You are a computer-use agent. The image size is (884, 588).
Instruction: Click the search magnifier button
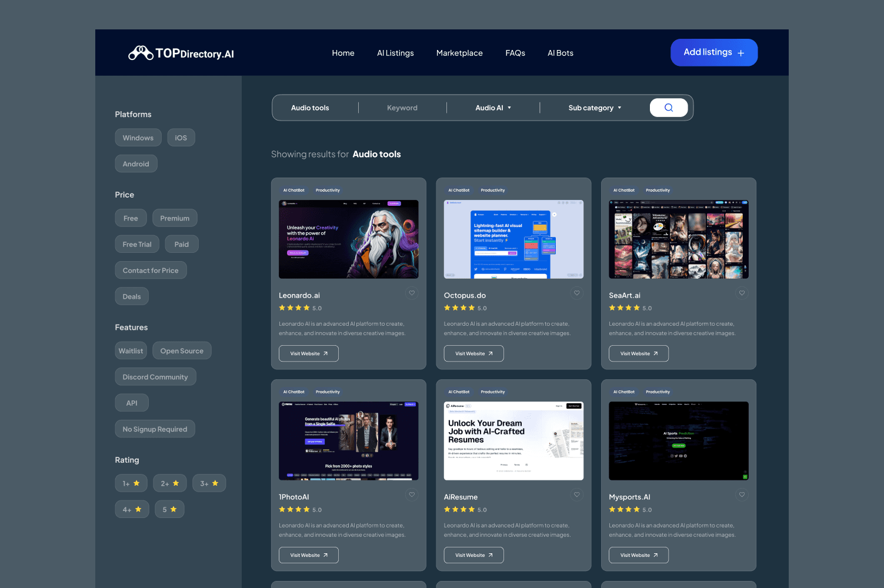click(x=669, y=108)
